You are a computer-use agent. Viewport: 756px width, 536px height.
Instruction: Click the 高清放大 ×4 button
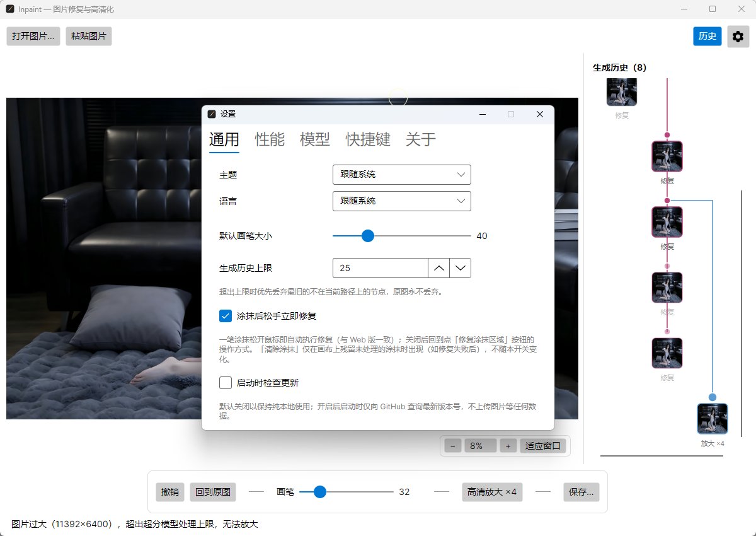492,492
